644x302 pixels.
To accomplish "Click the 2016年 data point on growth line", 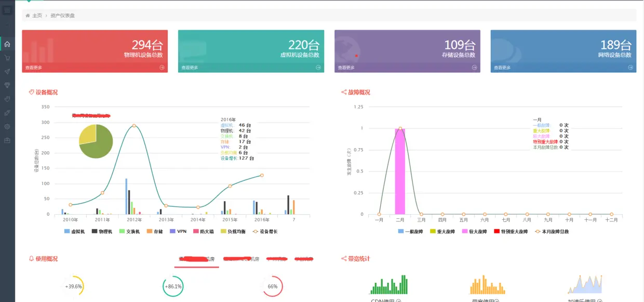I will pyautogui.click(x=262, y=175).
